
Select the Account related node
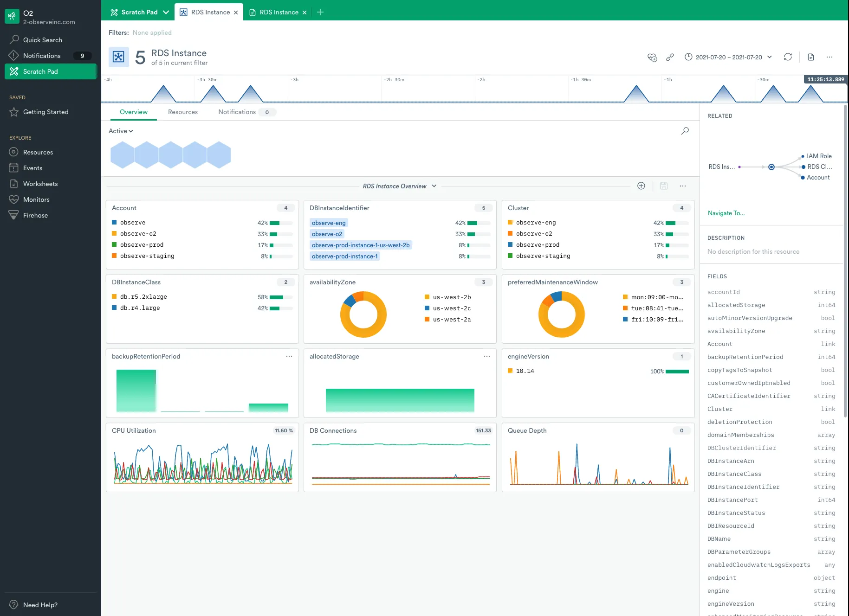(815, 178)
